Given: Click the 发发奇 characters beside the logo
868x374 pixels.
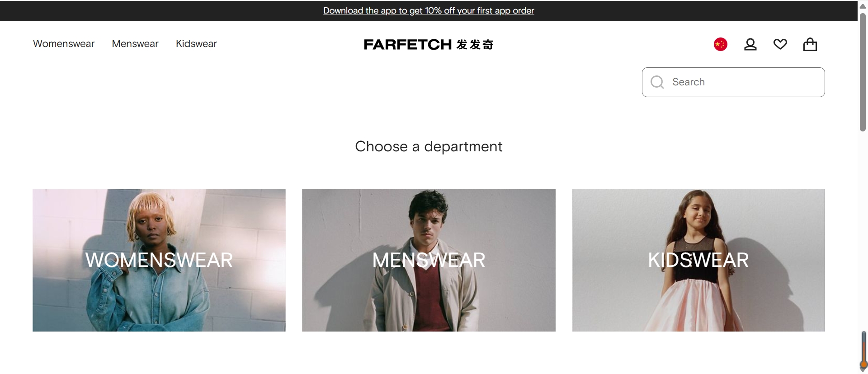Looking at the screenshot, I should point(475,44).
